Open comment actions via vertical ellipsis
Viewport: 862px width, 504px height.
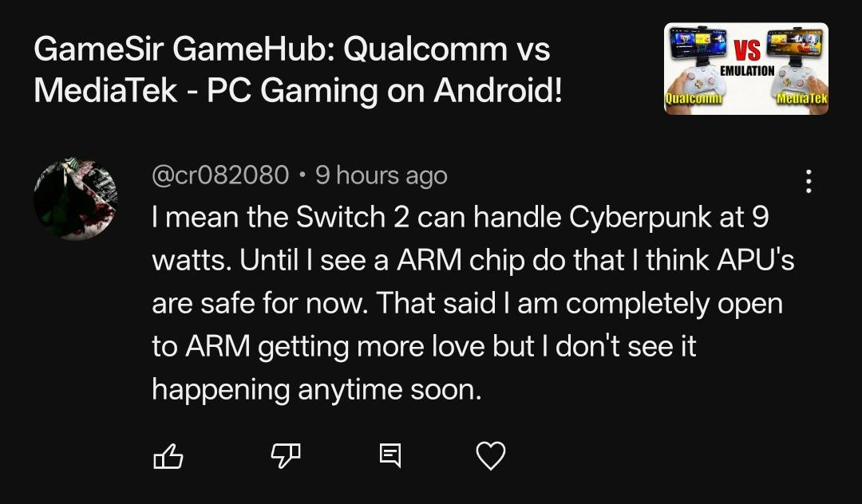coord(808,183)
